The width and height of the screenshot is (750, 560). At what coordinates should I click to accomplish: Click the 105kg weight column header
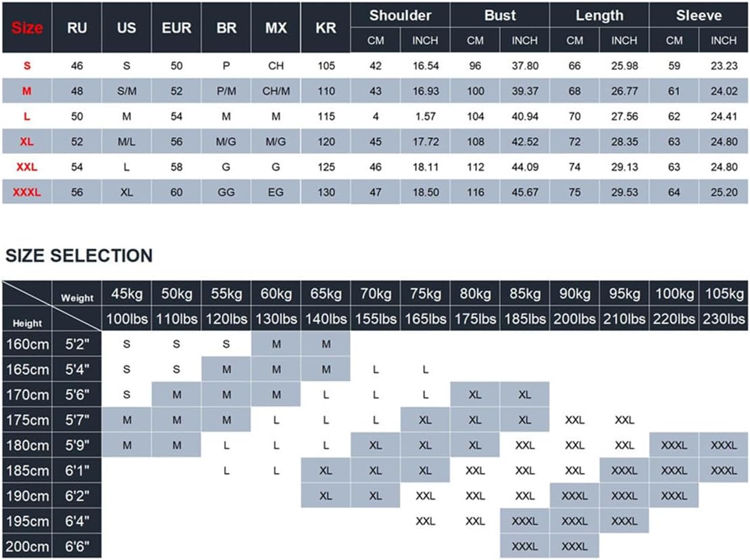point(724,294)
